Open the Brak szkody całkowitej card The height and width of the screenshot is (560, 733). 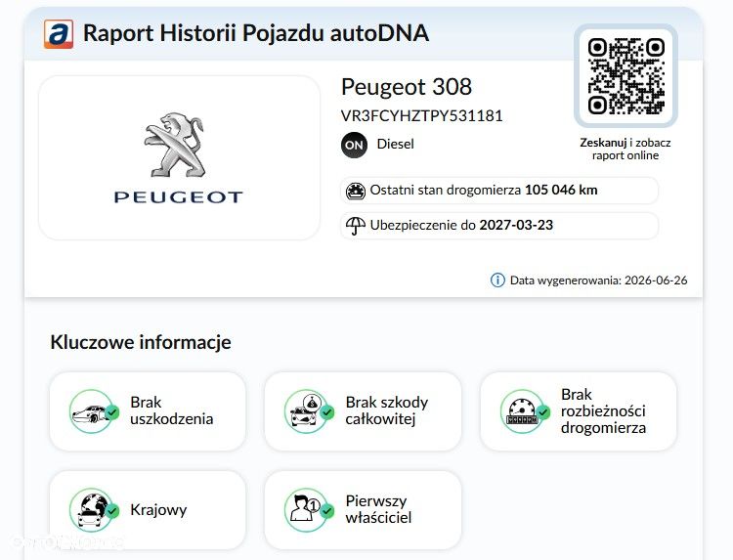click(363, 411)
